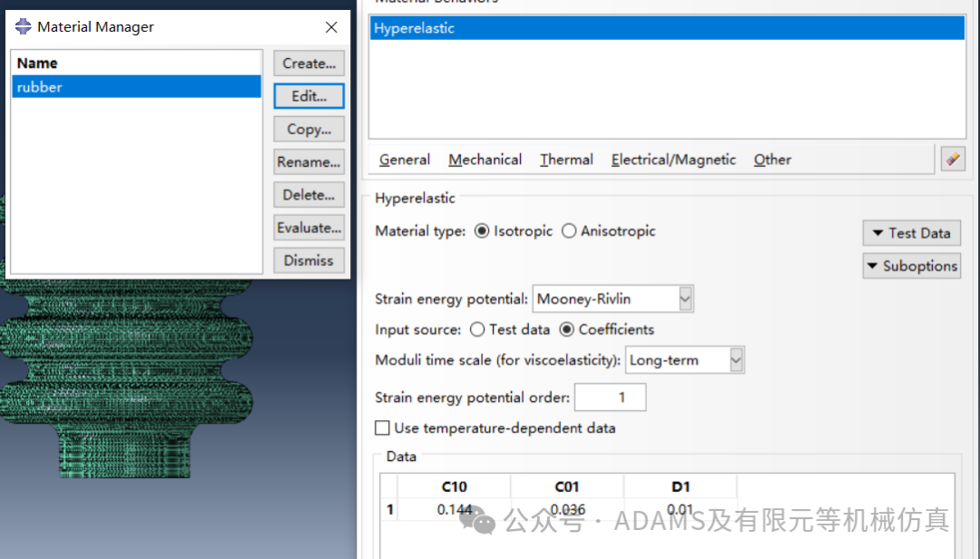
Task: Open the General menu
Action: [x=405, y=160]
